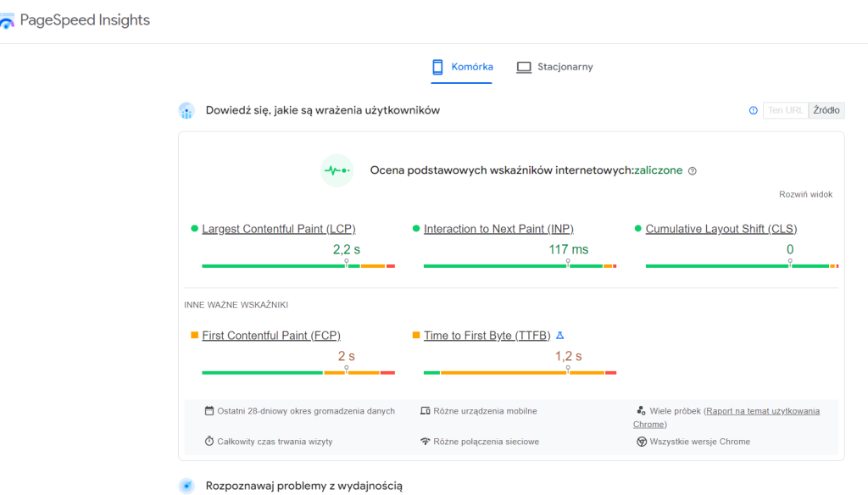The image size is (868, 495).
Task: Click the green zaliczone status text
Action: [x=658, y=170]
